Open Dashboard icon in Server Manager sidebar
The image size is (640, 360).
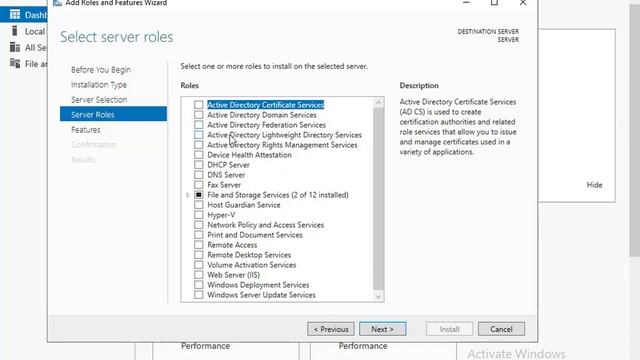point(15,15)
